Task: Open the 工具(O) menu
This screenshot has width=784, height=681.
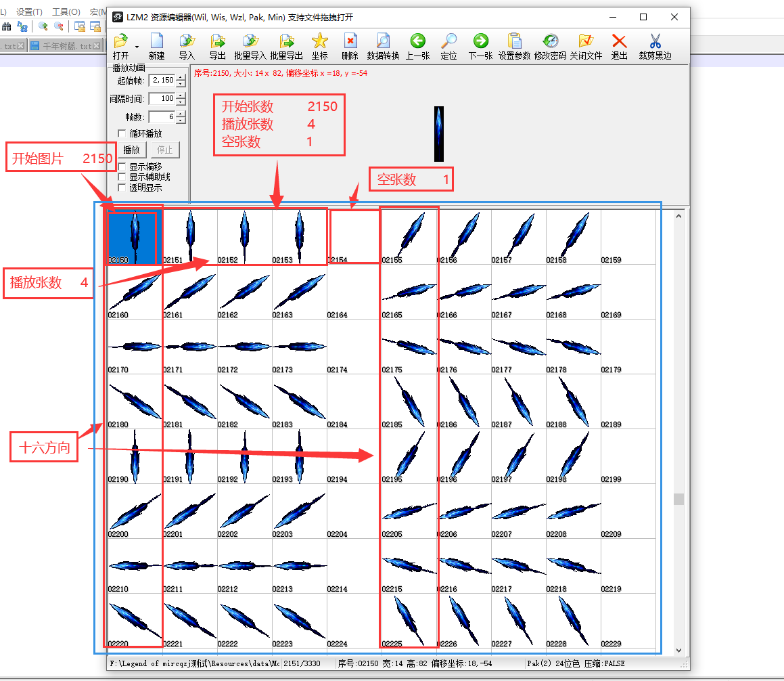Action: pos(66,12)
